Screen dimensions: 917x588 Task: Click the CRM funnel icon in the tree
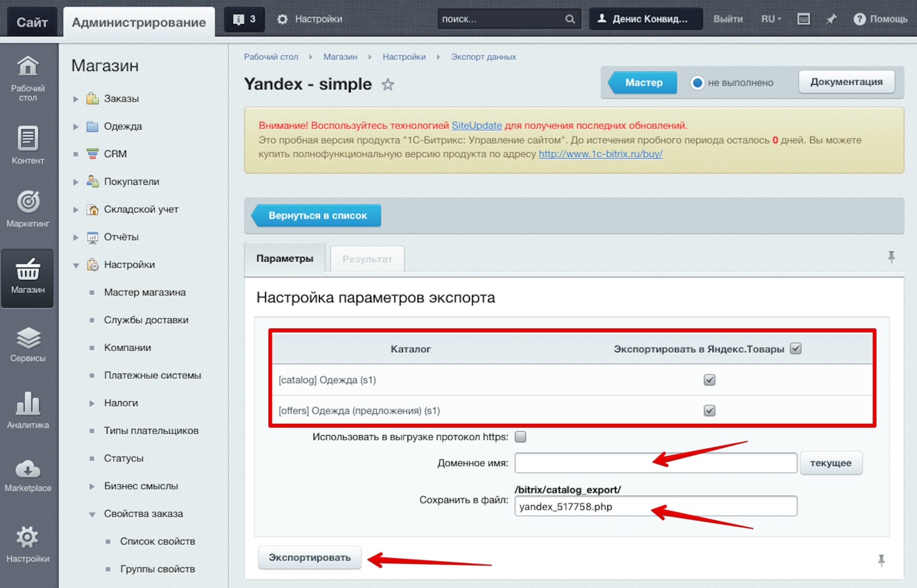(x=93, y=154)
